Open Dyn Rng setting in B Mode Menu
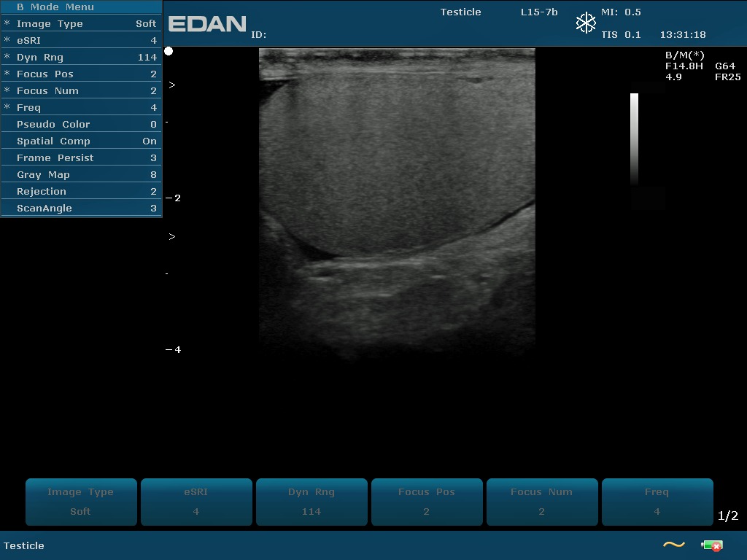This screenshot has height=560, width=747. (x=81, y=58)
